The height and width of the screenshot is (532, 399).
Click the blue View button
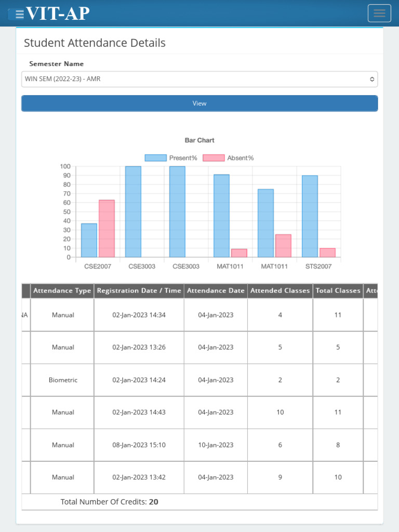[x=199, y=103]
